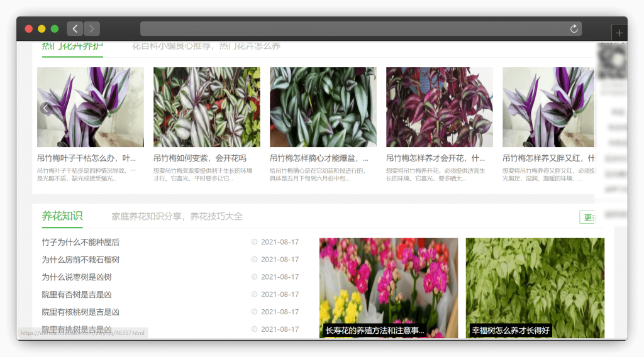
Task: Open the 长寿花的养殖方法和注意事项 image card
Action: 389,288
